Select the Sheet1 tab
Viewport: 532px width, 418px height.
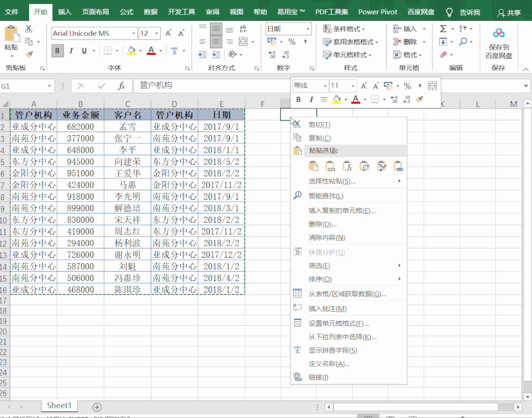pyautogui.click(x=59, y=406)
